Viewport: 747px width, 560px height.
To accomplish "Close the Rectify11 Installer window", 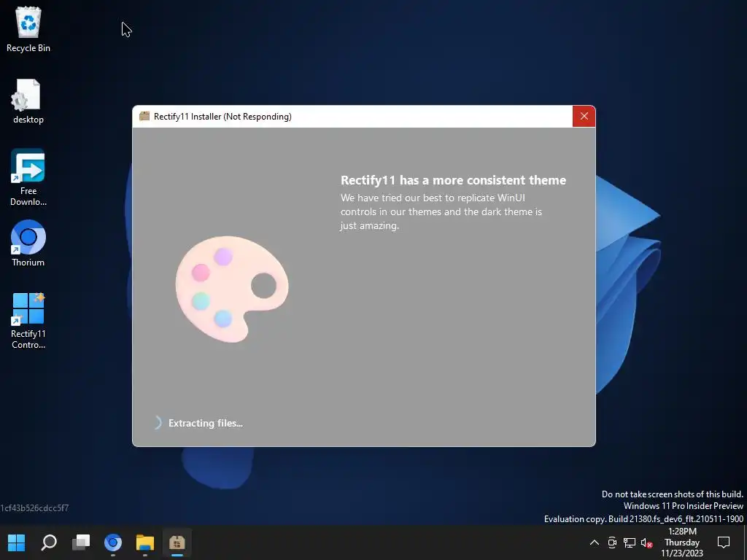I will (x=584, y=116).
